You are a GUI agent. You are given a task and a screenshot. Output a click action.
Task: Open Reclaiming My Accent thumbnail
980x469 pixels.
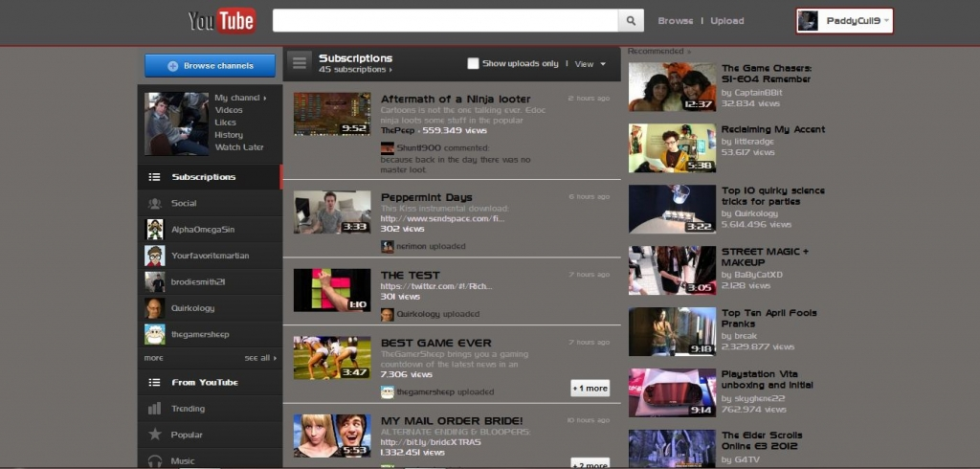[672, 148]
